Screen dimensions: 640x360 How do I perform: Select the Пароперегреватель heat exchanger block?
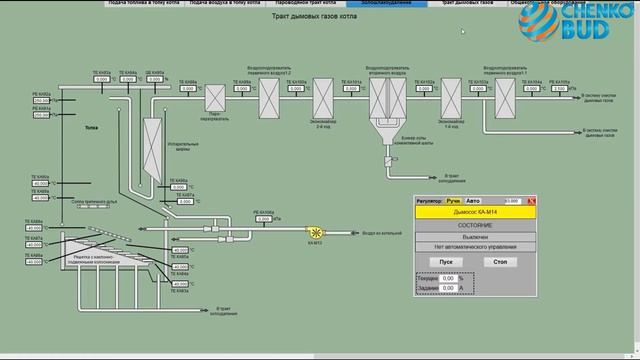click(x=215, y=98)
